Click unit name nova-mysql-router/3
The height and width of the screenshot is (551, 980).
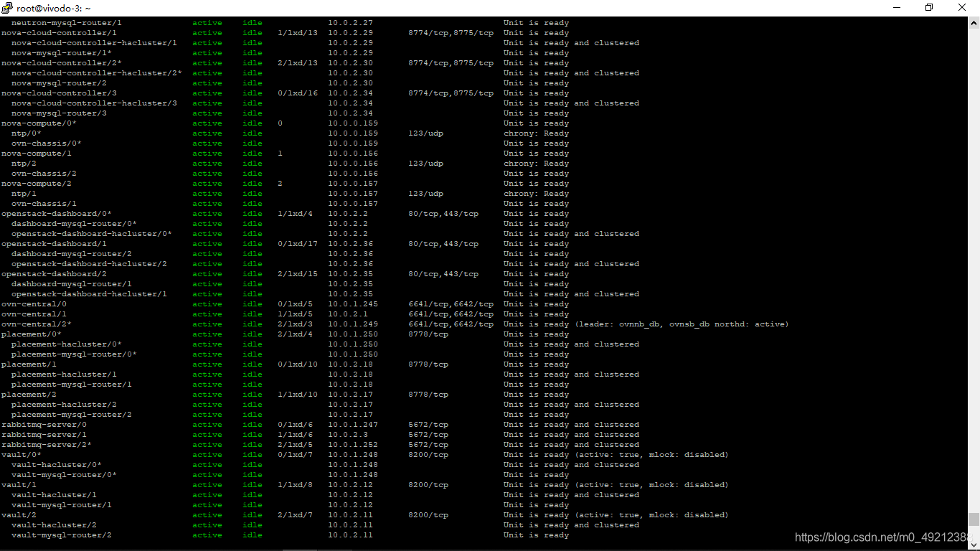60,113
